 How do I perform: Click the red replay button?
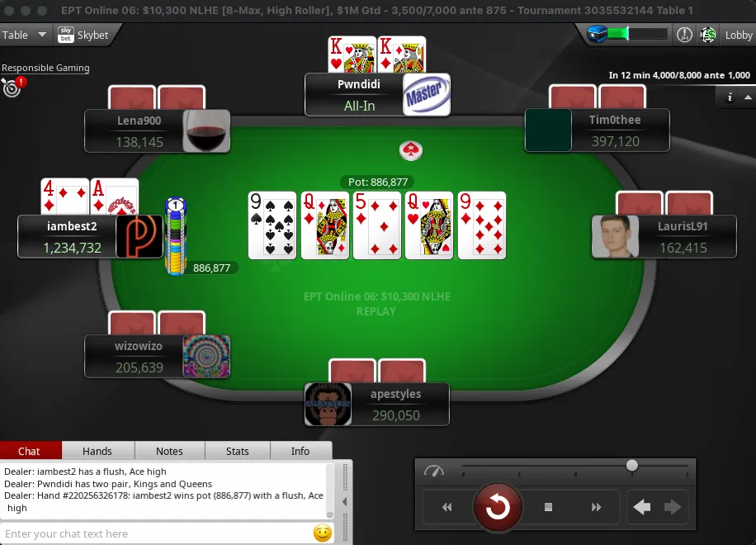498,507
